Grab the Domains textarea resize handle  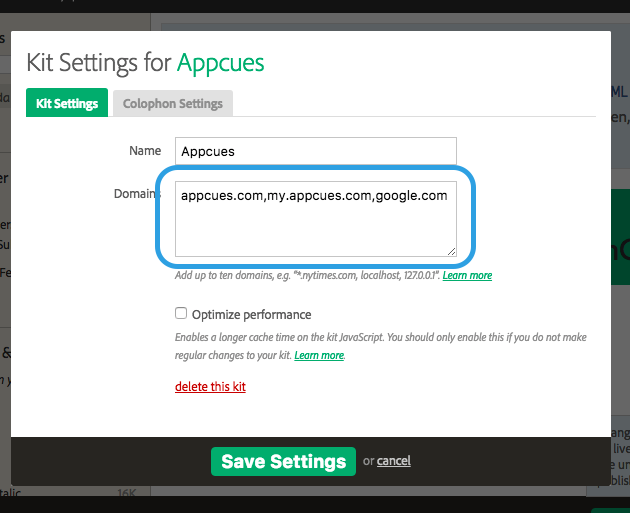point(452,251)
